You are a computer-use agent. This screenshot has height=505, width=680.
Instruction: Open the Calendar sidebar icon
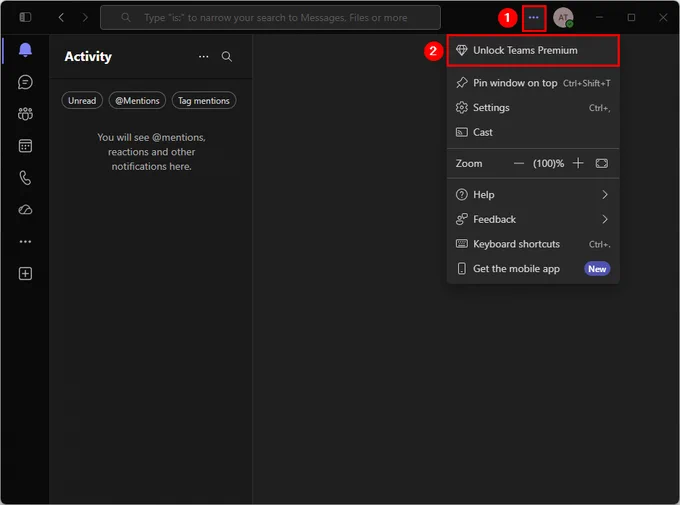coord(25,146)
